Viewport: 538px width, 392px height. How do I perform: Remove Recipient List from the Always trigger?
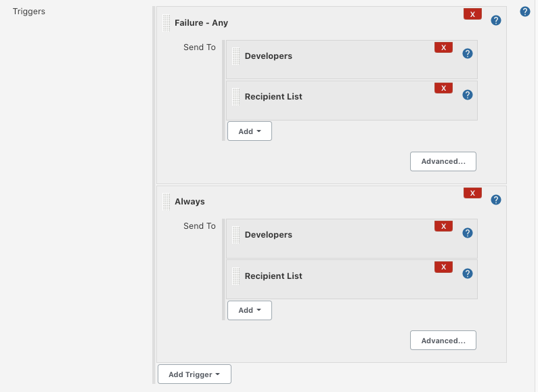(x=443, y=267)
